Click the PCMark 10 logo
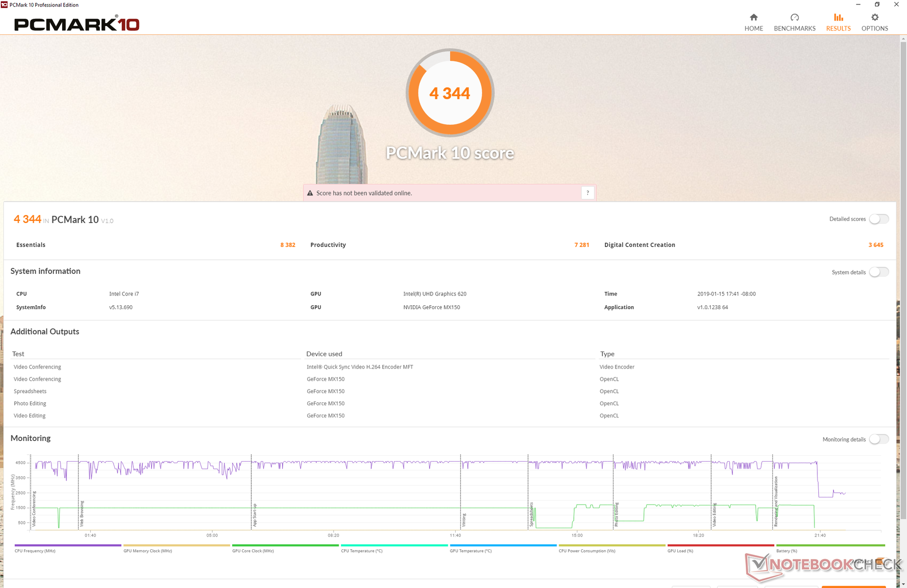This screenshot has width=907, height=588. (77, 24)
